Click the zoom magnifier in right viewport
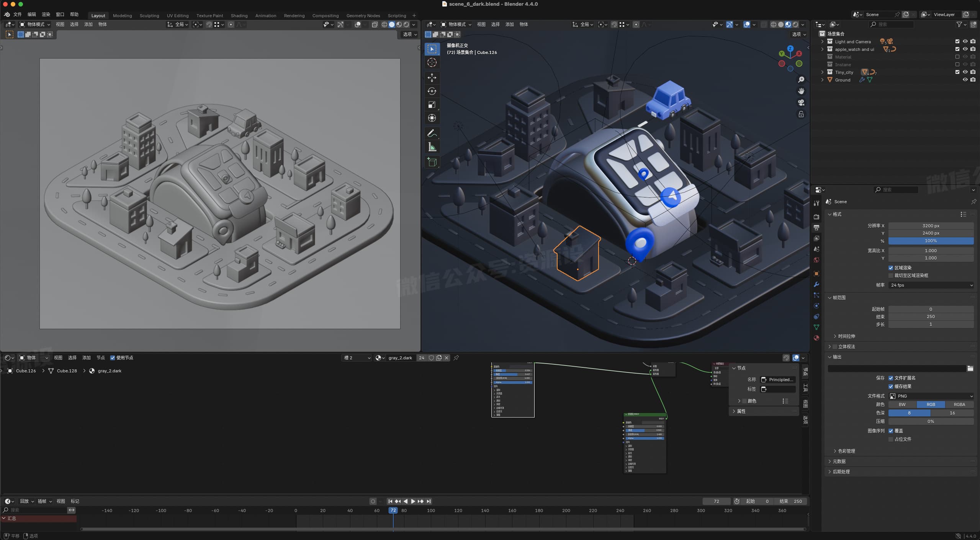The height and width of the screenshot is (540, 980). point(801,80)
